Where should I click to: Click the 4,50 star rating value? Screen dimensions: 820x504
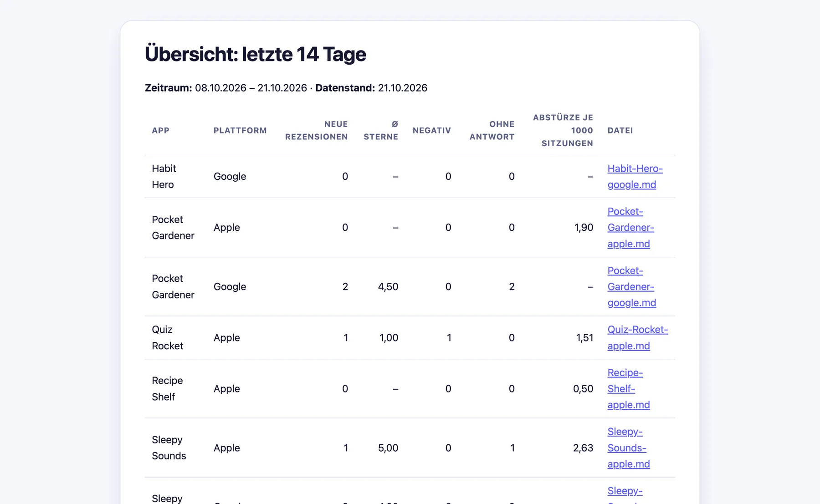[388, 286]
